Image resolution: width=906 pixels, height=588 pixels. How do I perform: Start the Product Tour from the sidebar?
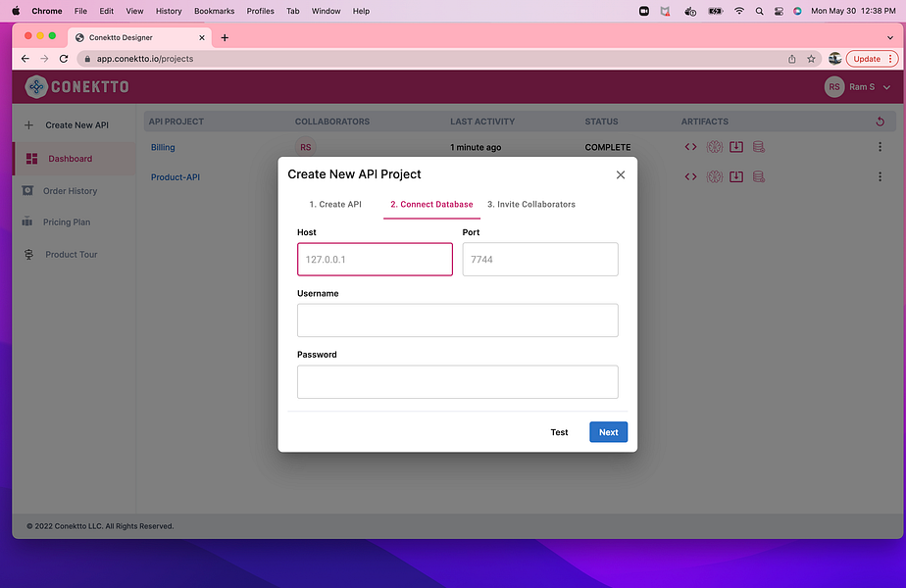click(x=71, y=254)
